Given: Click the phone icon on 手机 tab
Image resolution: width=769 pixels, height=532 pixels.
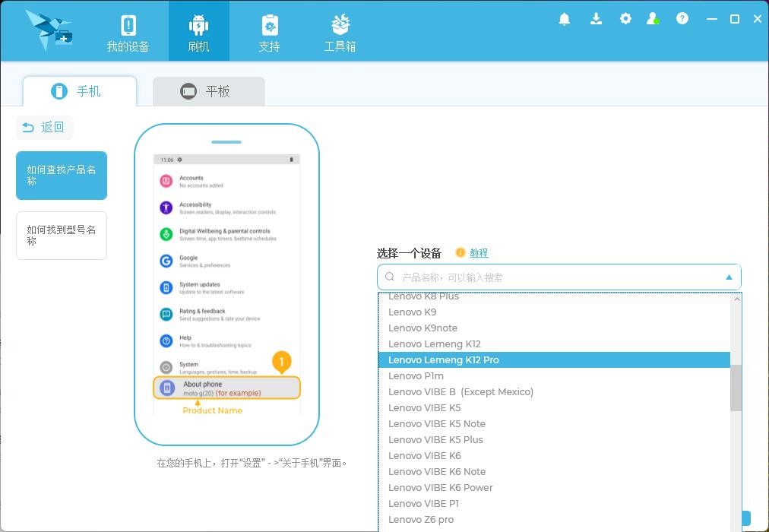Looking at the screenshot, I should click(x=59, y=91).
